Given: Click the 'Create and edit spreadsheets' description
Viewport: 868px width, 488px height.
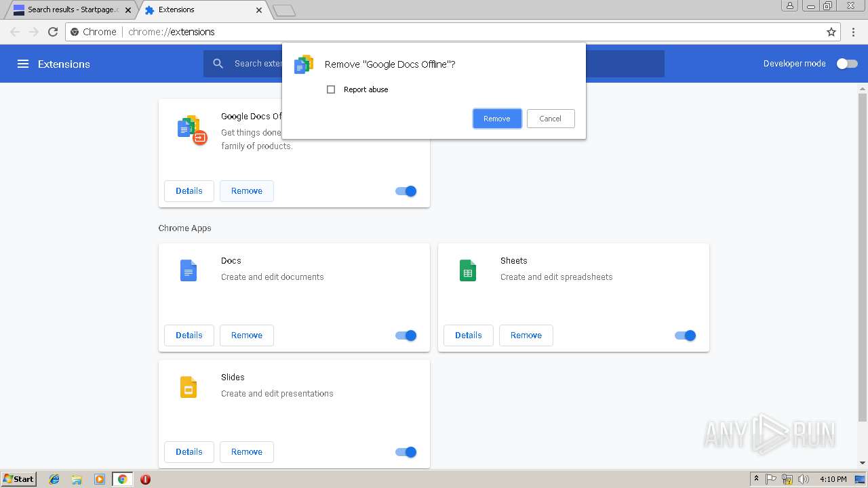Looking at the screenshot, I should (x=556, y=277).
